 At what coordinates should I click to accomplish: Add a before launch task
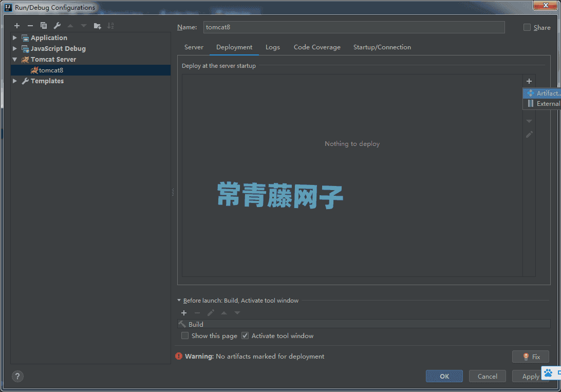(184, 313)
